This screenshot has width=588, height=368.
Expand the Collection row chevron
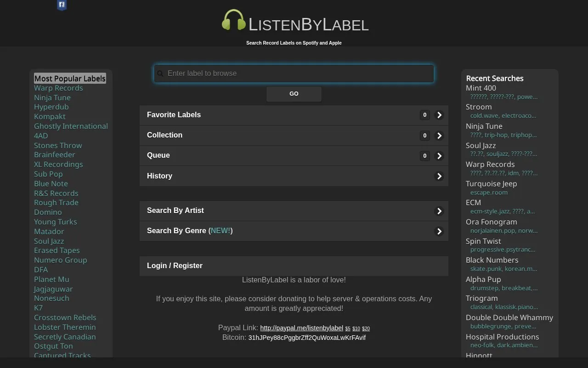pyautogui.click(x=439, y=136)
